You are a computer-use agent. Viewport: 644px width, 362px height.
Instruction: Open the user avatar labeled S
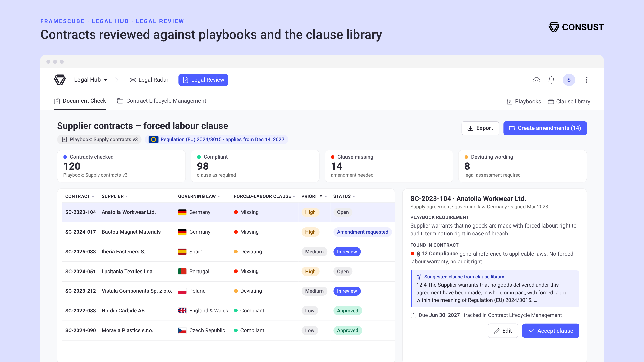569,80
